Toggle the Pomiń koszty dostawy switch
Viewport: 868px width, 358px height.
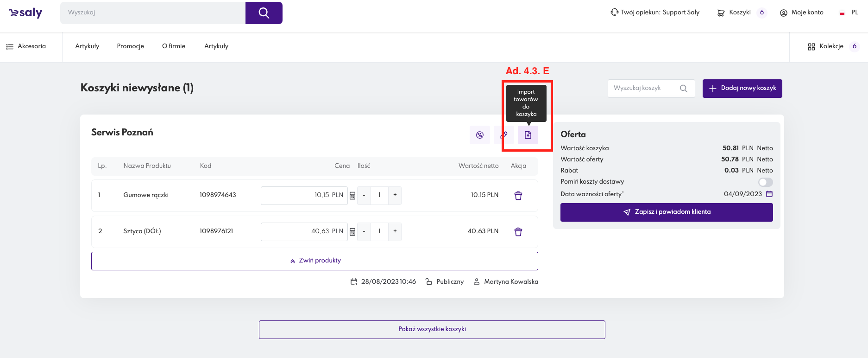click(x=765, y=182)
